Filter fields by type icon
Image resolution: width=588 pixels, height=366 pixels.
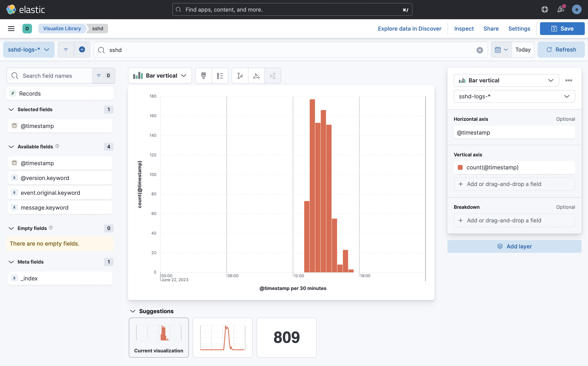[x=103, y=76]
